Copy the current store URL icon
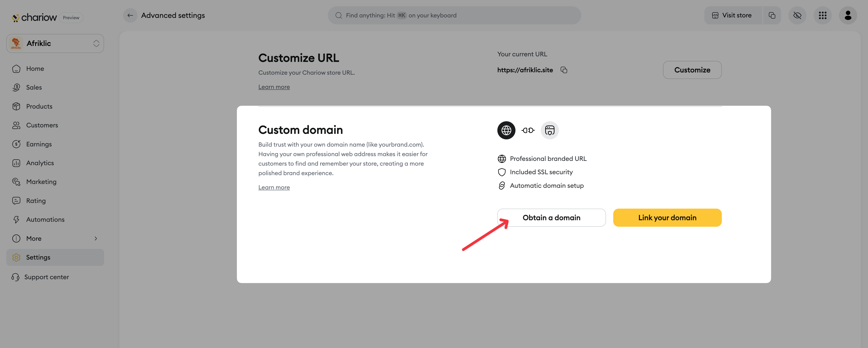Viewport: 868px width, 348px height. (x=564, y=70)
